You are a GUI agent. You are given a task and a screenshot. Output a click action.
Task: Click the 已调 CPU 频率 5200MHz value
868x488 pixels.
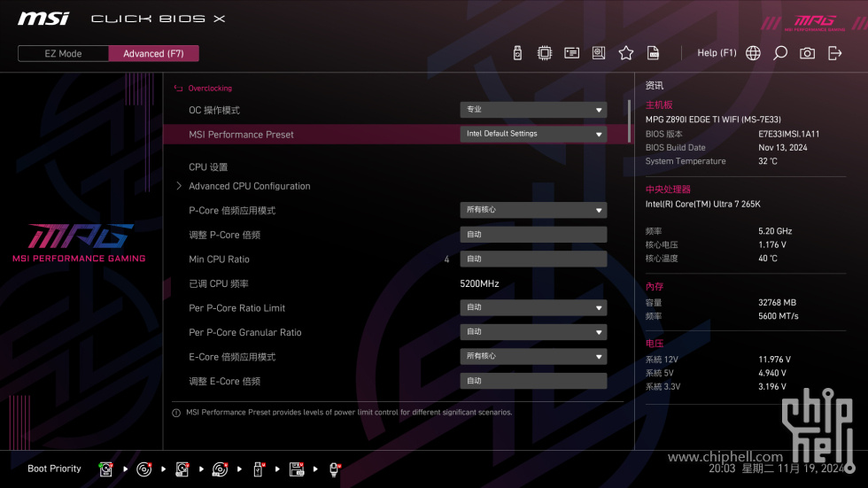(479, 283)
